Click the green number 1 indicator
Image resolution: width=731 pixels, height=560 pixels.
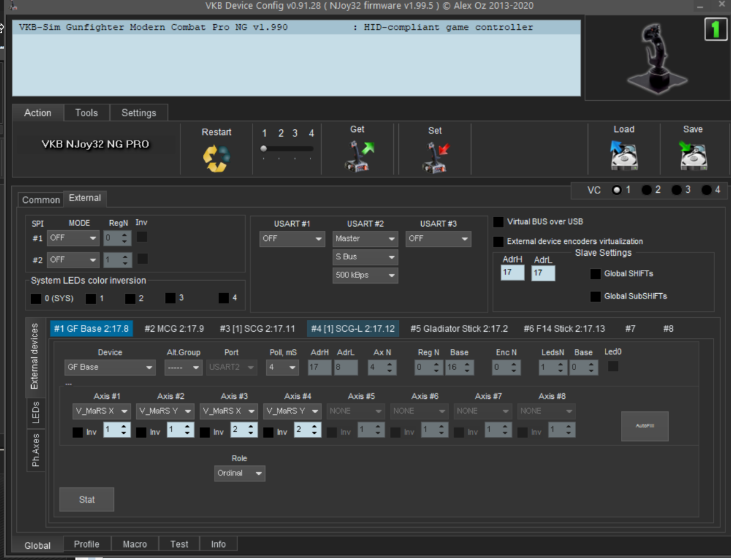[715, 30]
